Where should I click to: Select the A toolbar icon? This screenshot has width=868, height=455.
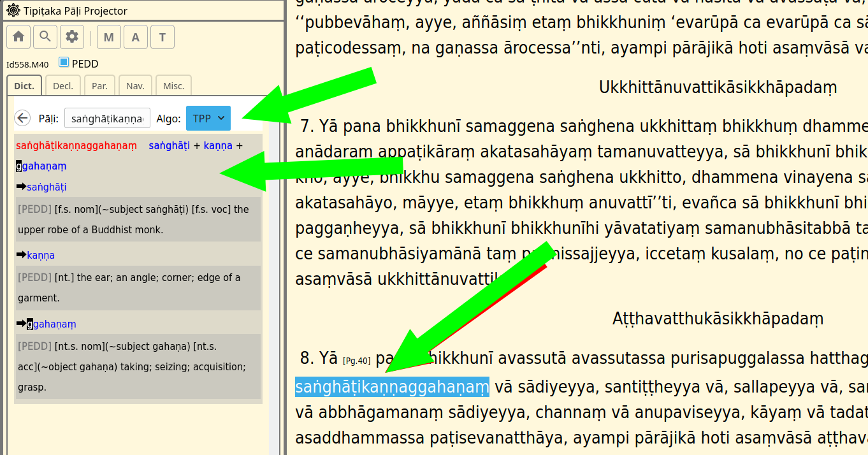(135, 36)
